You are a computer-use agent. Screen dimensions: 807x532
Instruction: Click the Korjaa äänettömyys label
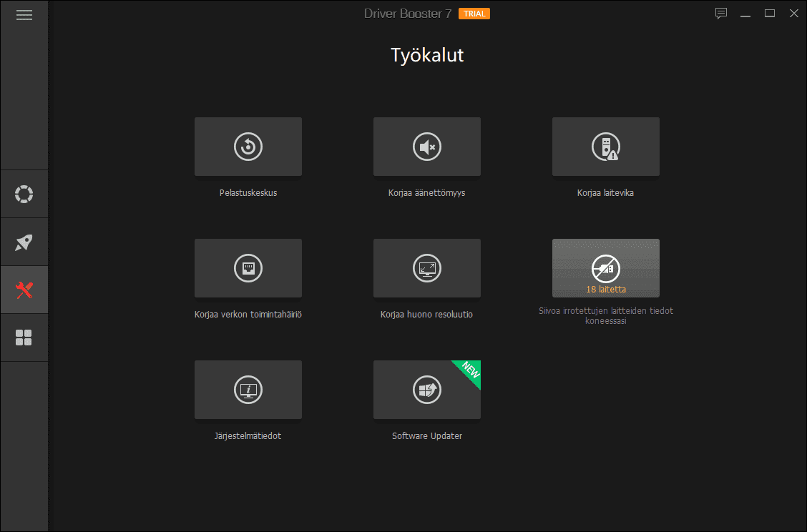(x=426, y=193)
